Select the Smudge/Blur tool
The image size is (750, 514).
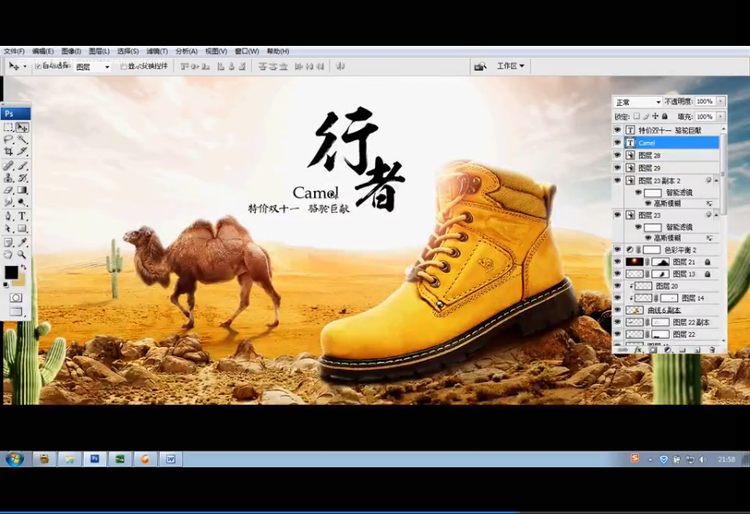(x=9, y=202)
